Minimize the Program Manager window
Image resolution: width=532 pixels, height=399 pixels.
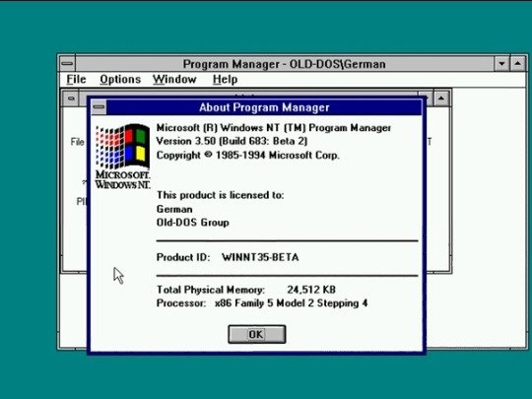[x=501, y=63]
